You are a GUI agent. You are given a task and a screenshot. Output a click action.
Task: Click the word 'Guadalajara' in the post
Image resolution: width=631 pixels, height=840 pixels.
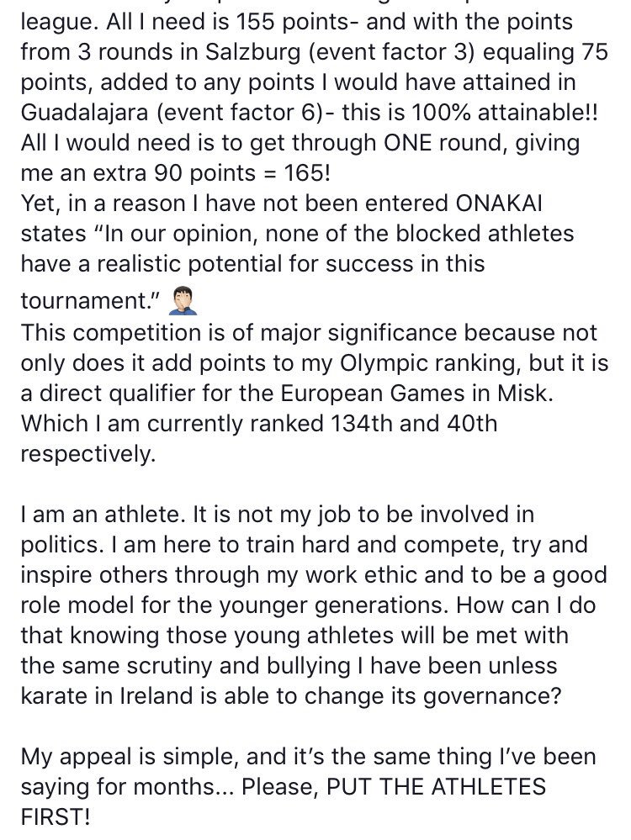pyautogui.click(x=84, y=113)
